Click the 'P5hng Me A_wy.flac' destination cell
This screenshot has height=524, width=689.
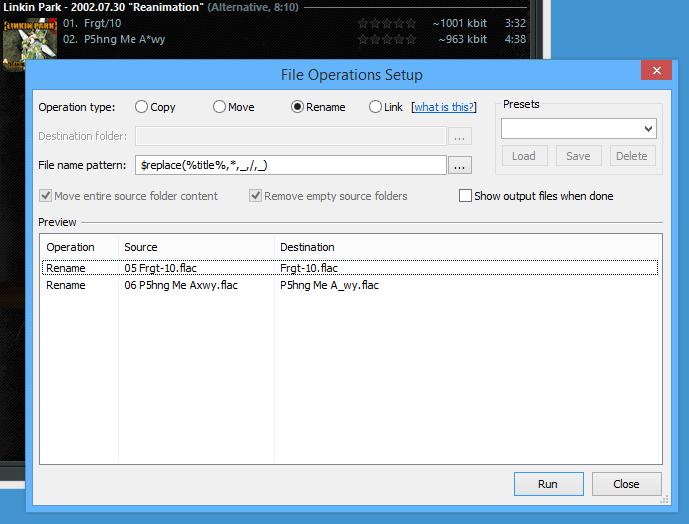pyautogui.click(x=330, y=285)
